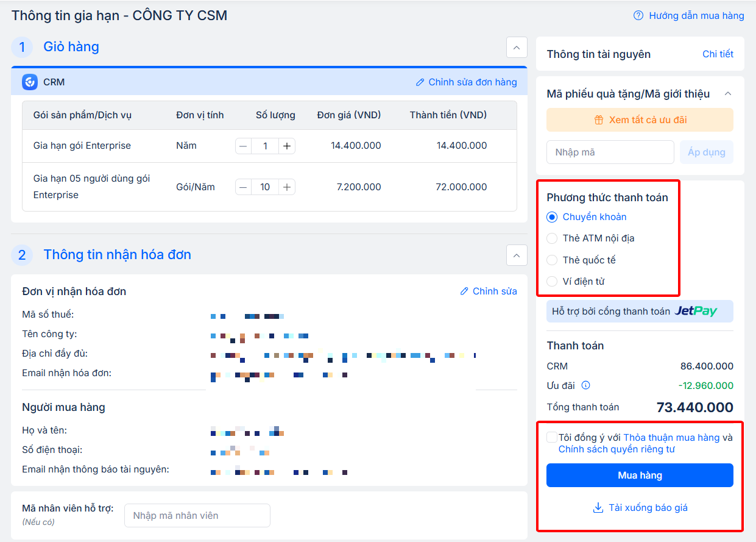Select Chuyển khoản payment method
This screenshot has width=756, height=542.
click(552, 217)
